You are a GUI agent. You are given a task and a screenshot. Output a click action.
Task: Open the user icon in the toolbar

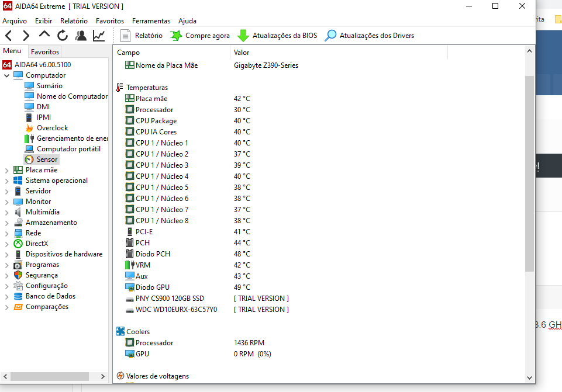[x=81, y=36]
